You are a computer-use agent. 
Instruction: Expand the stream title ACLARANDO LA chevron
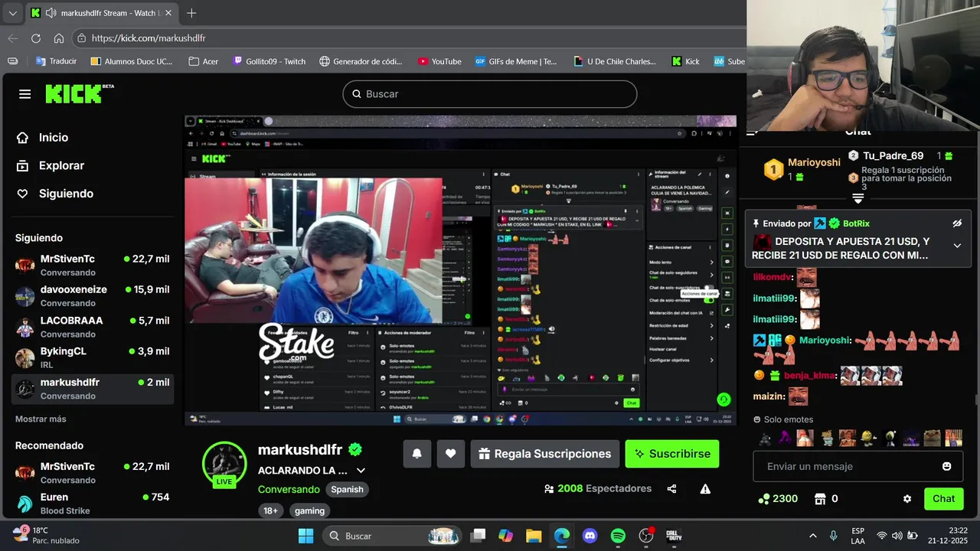(361, 471)
